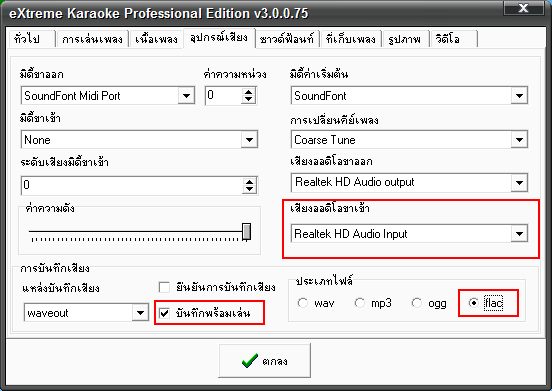Go to the ซาวด์ฟ้อนท์ tab

[x=287, y=38]
